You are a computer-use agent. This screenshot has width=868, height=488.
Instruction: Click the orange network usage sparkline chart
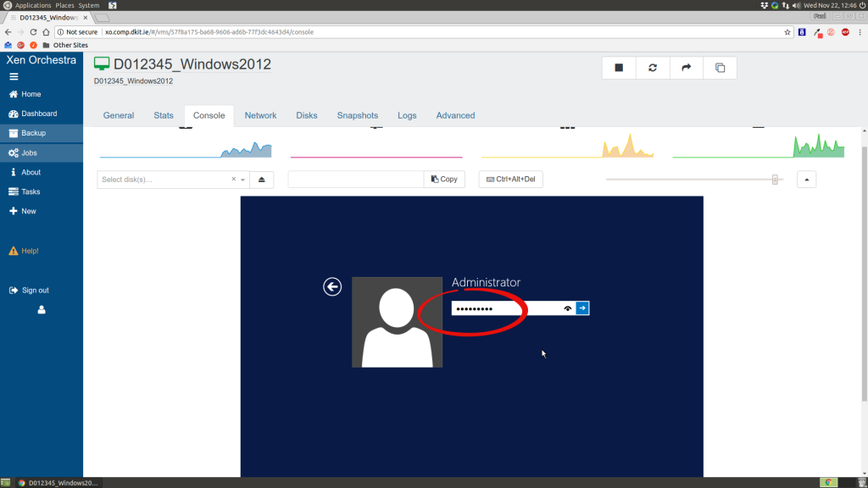point(567,146)
